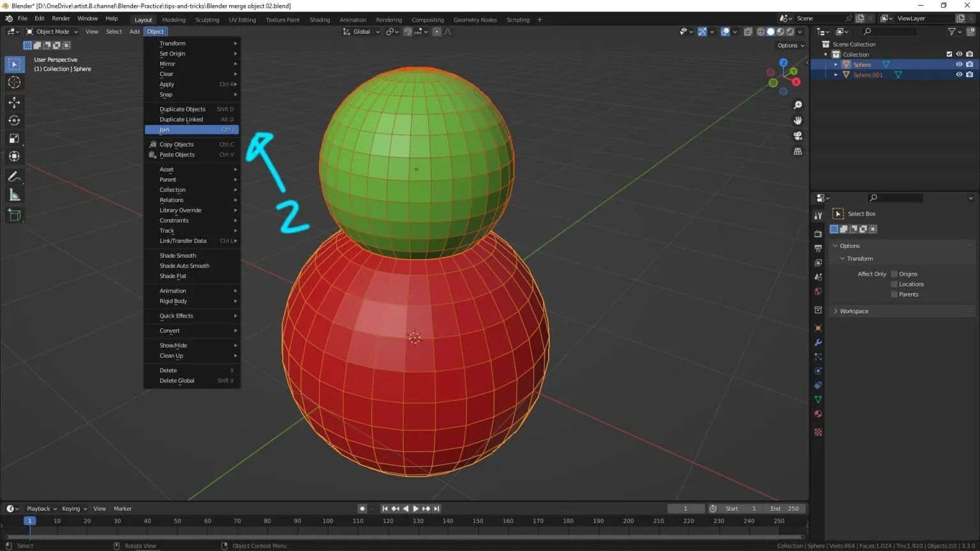
Task: Open Material Properties in the sidebar
Action: tap(819, 413)
